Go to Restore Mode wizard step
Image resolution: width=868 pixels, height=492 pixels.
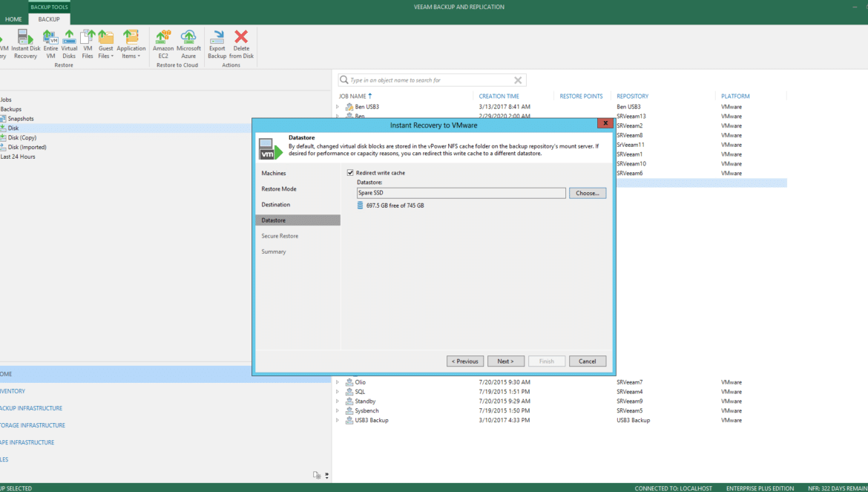click(x=278, y=188)
